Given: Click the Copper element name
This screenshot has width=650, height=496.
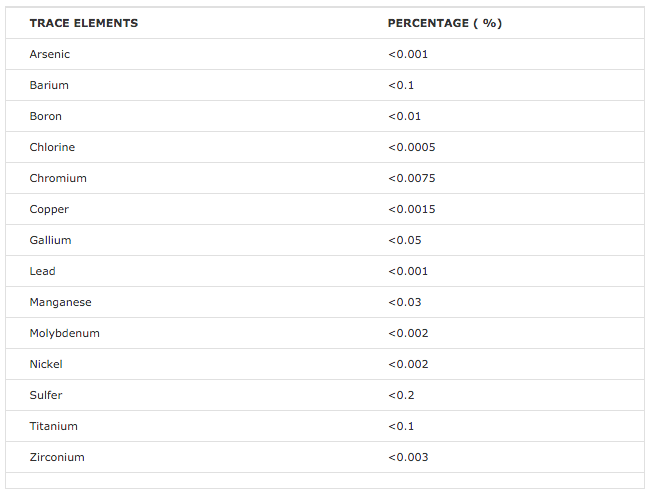Looking at the screenshot, I should [x=49, y=210].
